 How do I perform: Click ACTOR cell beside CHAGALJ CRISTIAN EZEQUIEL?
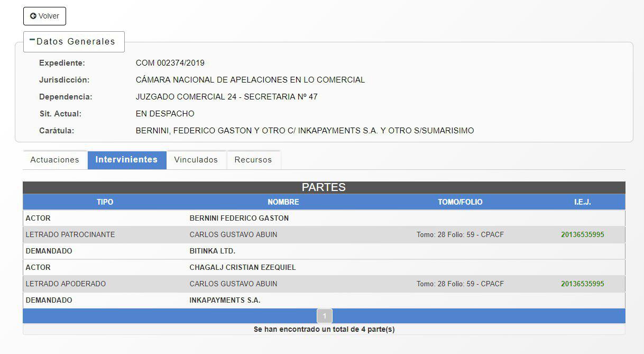pos(38,267)
